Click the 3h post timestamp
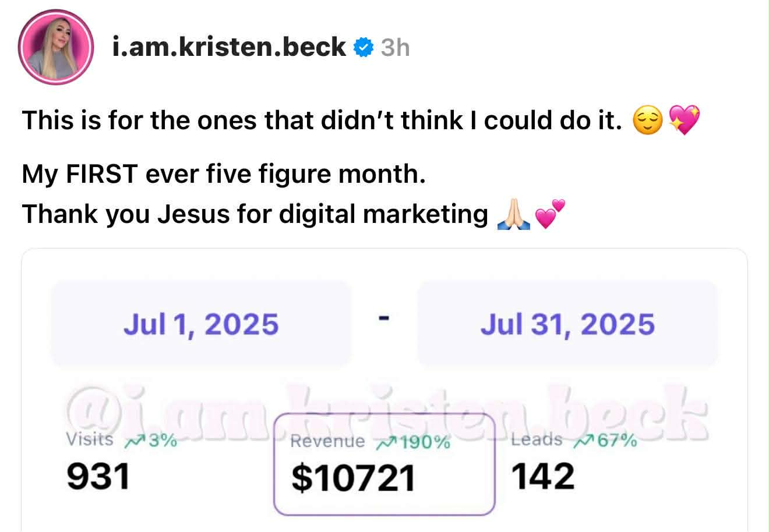The height and width of the screenshot is (532, 769). [395, 47]
